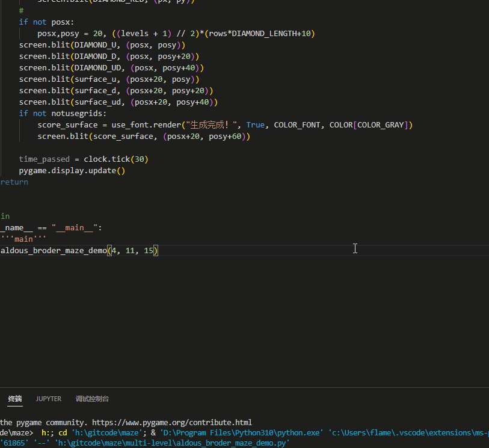
Task: Click the clock.tick(30) statement
Action: 116,159
